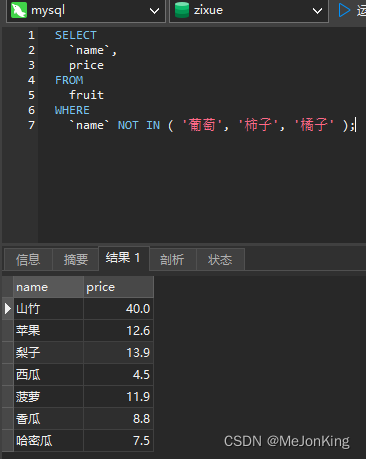366x459 pixels.
Task: Select the 梨子 cell
Action: pos(48,353)
